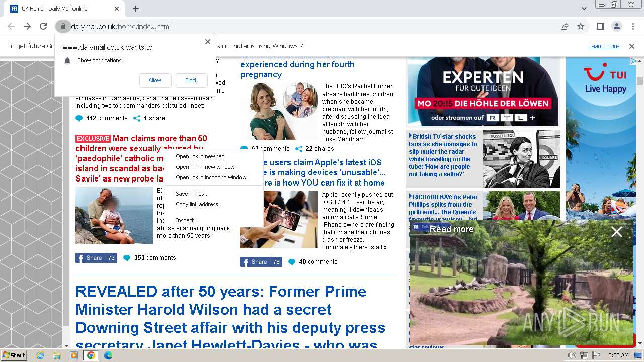The height and width of the screenshot is (362, 644).
Task: Click the volume speaker tray icon
Action: point(572,355)
